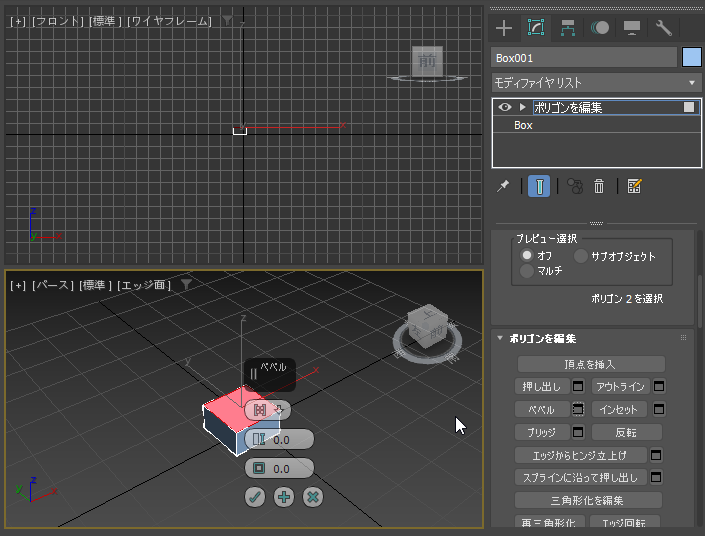Image resolution: width=705 pixels, height=536 pixels.
Task: Expand the ポリゴンを編集 modifier sub-objects
Action: point(522,107)
